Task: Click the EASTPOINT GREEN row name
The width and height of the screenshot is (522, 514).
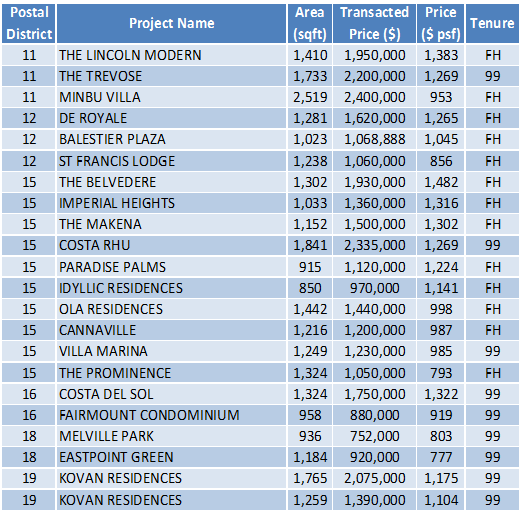Action: click(x=116, y=457)
